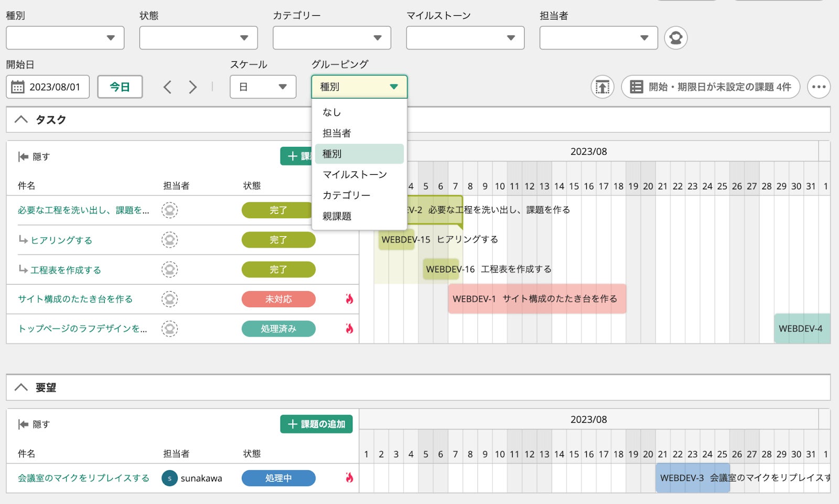The image size is (839, 504).
Task: Click 処理済み status badge
Action: point(278,329)
